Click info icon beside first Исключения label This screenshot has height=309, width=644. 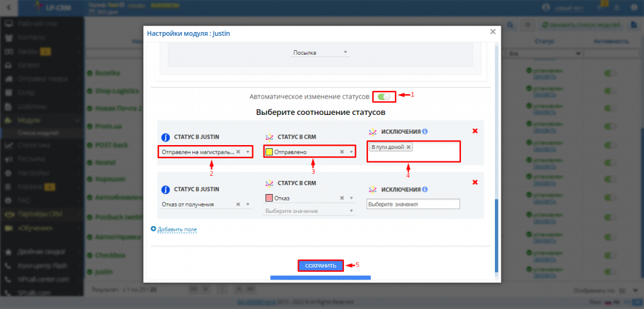pos(425,132)
